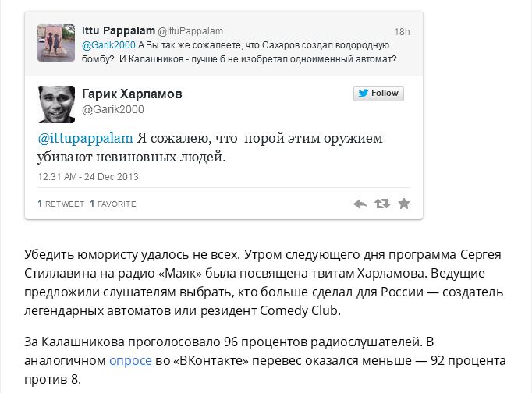The height and width of the screenshot is (393, 532).
Task: Open the 12:31 AM - 24 Dec 2013 timestamp
Action: point(87,177)
